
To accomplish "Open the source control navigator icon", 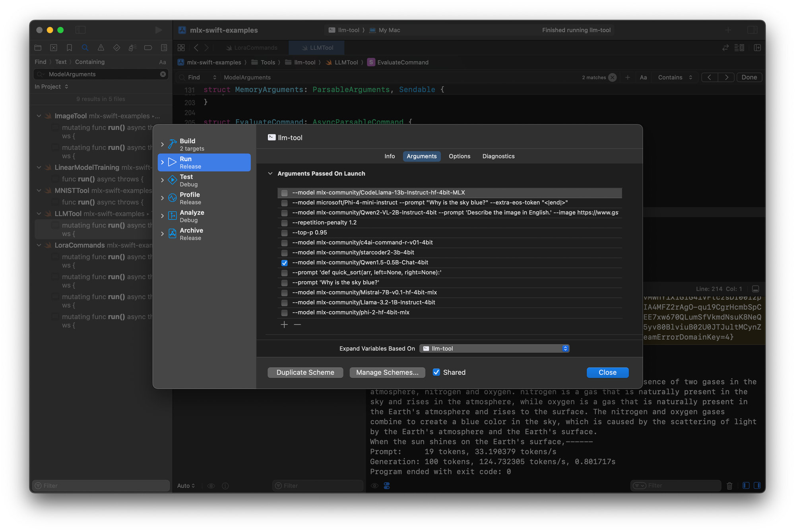I will pyautogui.click(x=54, y=48).
